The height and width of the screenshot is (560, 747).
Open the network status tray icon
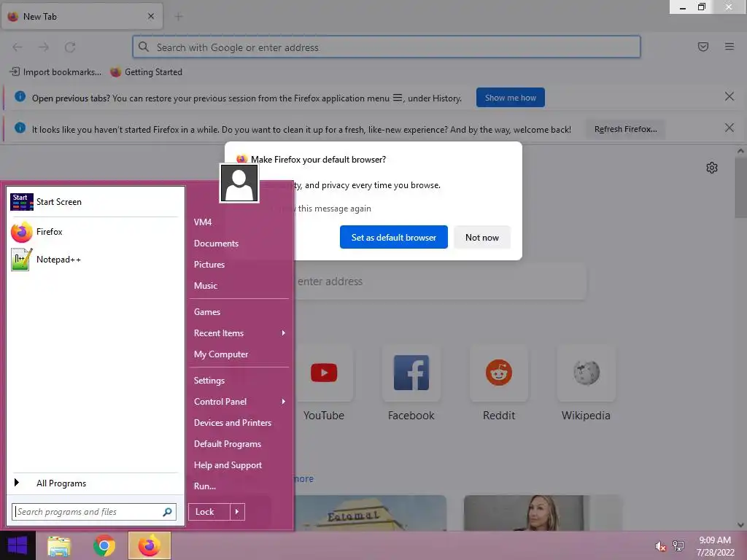678,546
